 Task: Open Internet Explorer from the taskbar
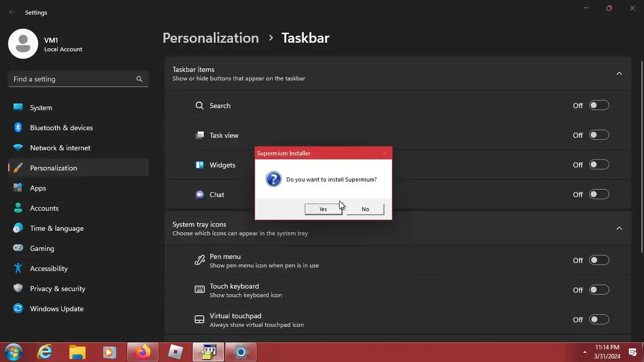pyautogui.click(x=45, y=352)
